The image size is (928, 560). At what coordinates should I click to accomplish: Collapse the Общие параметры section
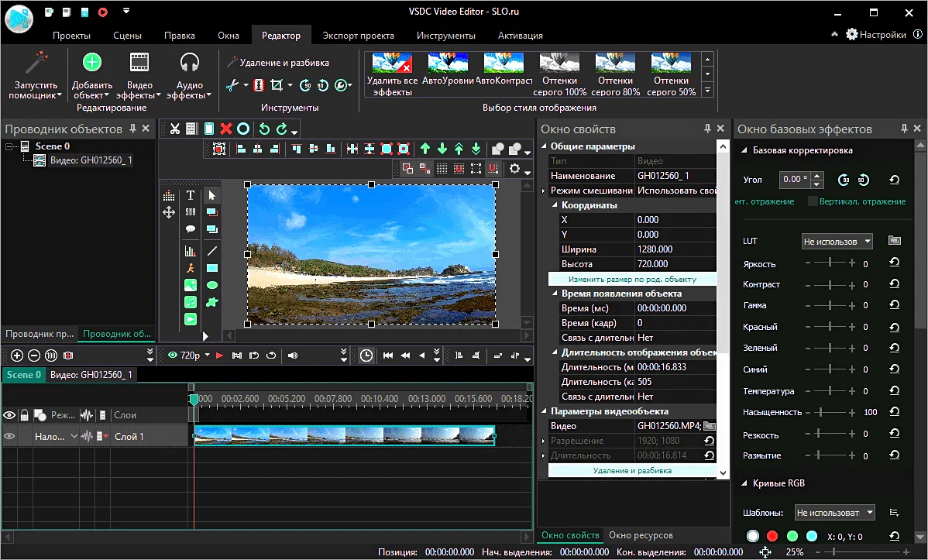[545, 146]
